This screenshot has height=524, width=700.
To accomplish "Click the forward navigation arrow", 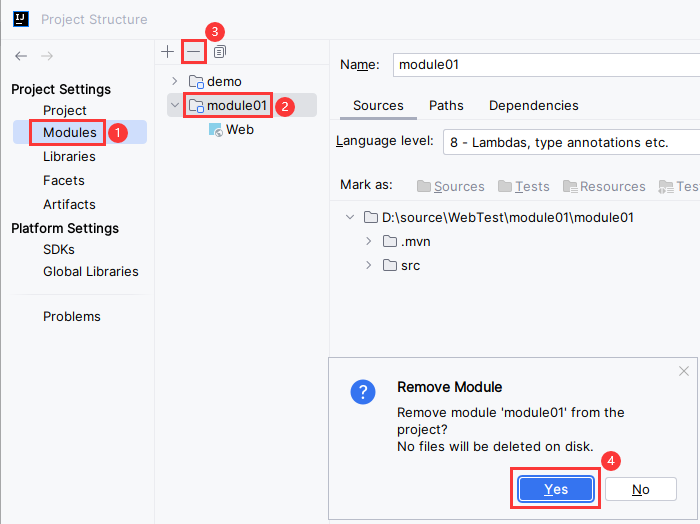I will 47,56.
